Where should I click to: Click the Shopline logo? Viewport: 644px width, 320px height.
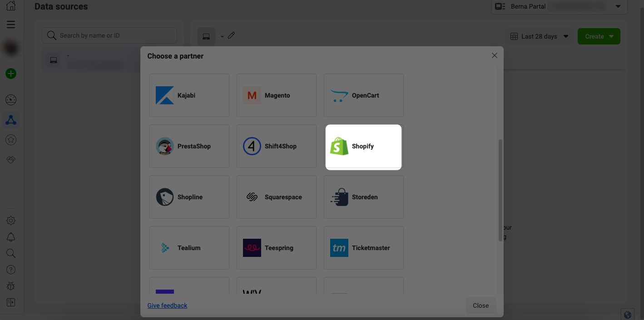[x=164, y=197]
